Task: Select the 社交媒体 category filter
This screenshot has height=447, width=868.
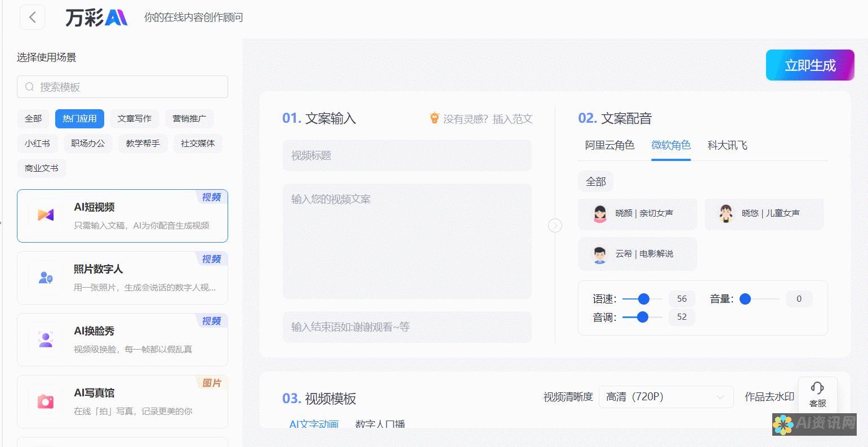Action: (198, 144)
